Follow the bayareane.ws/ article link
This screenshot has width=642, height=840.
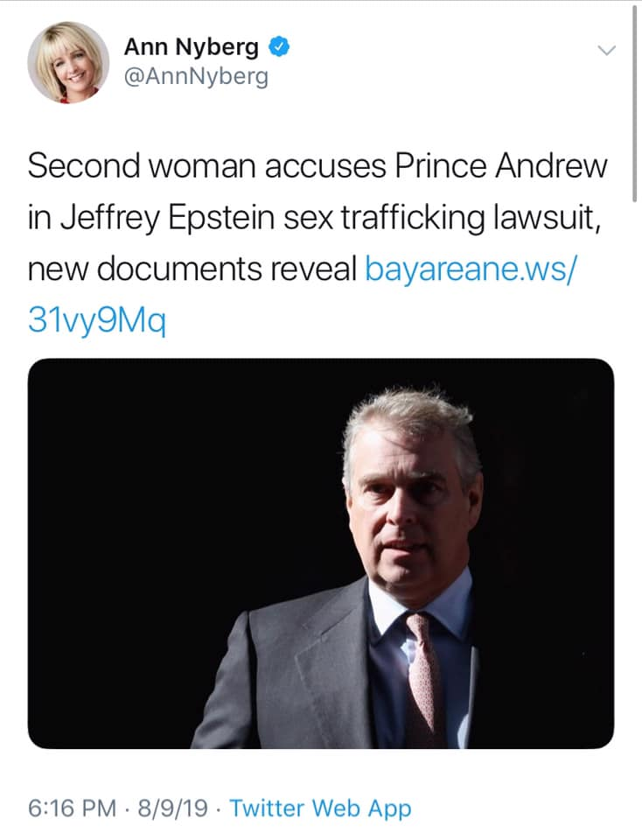point(471,269)
